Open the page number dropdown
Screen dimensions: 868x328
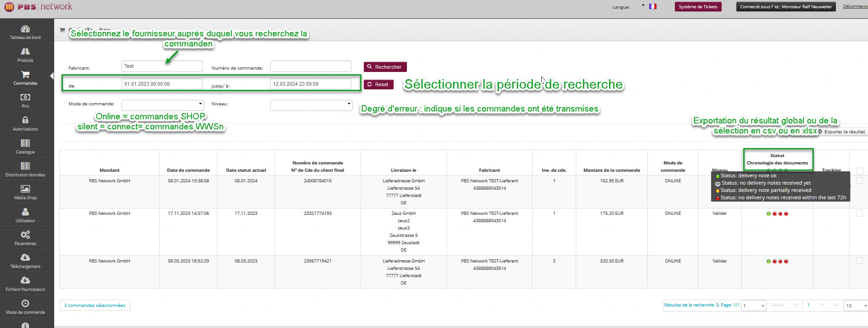(754, 306)
